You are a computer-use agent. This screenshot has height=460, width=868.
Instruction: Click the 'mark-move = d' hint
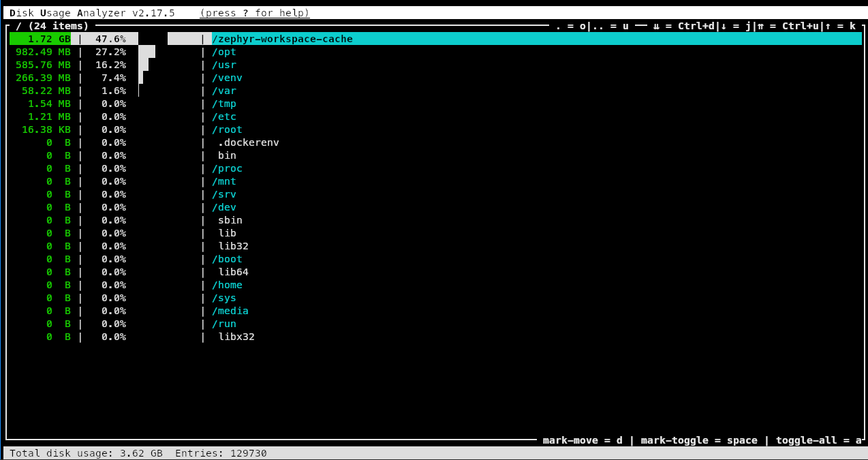583,440
